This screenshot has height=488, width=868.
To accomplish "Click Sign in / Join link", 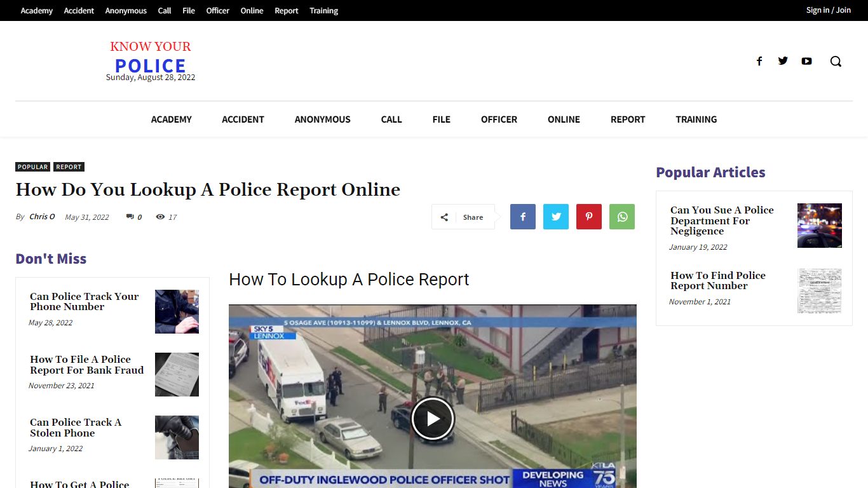I will point(828,10).
